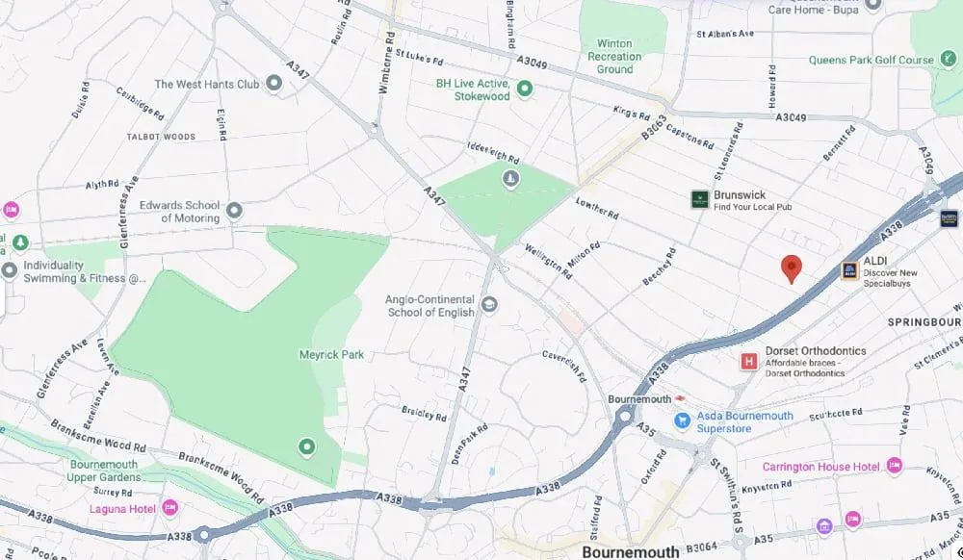The width and height of the screenshot is (963, 560).
Task: Select the ALDI store icon
Action: [850, 270]
